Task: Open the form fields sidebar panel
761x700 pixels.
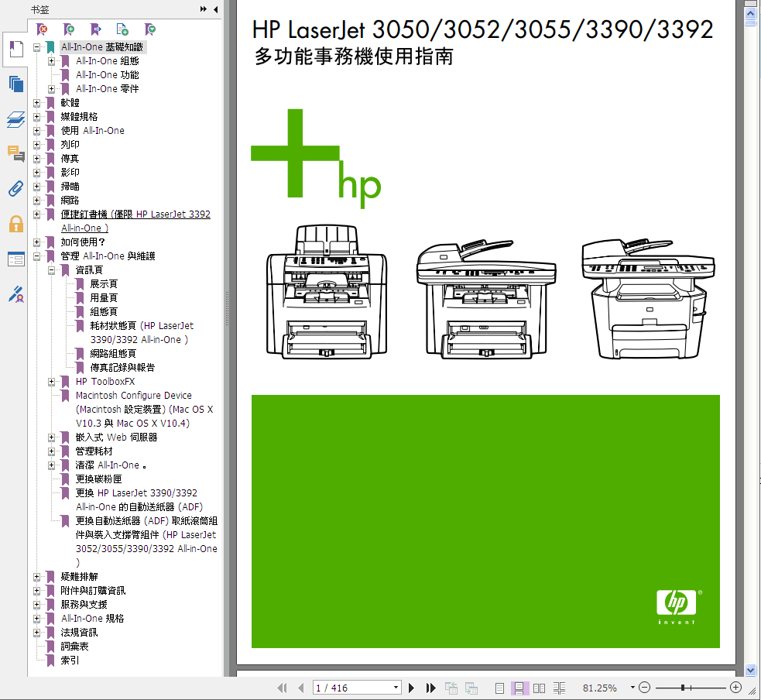Action: point(15,259)
